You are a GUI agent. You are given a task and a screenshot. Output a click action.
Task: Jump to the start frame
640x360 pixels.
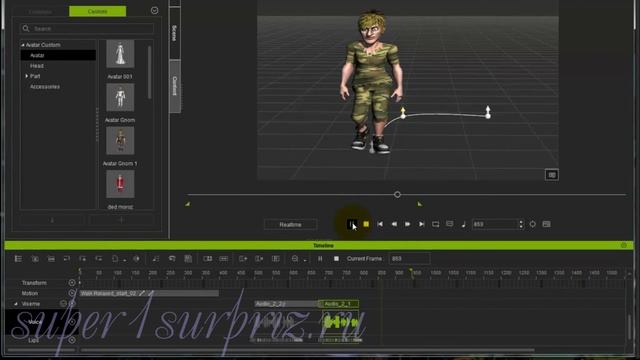tap(380, 224)
